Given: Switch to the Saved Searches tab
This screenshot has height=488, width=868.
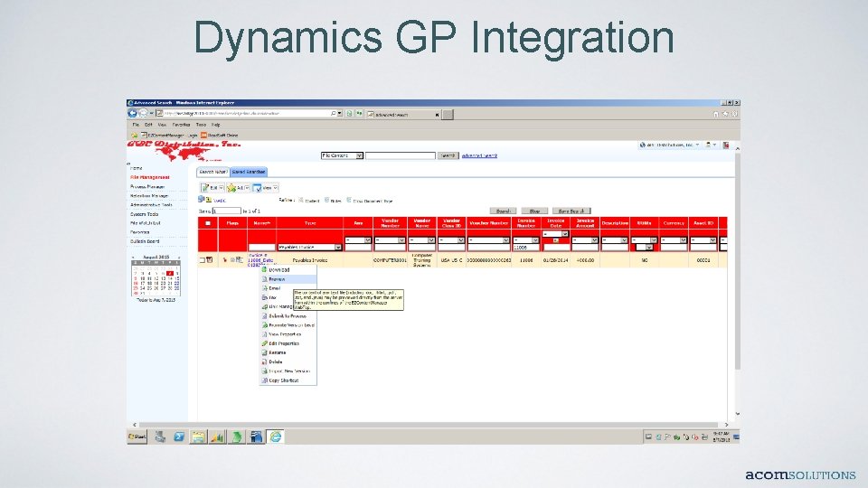Looking at the screenshot, I should click(x=249, y=172).
